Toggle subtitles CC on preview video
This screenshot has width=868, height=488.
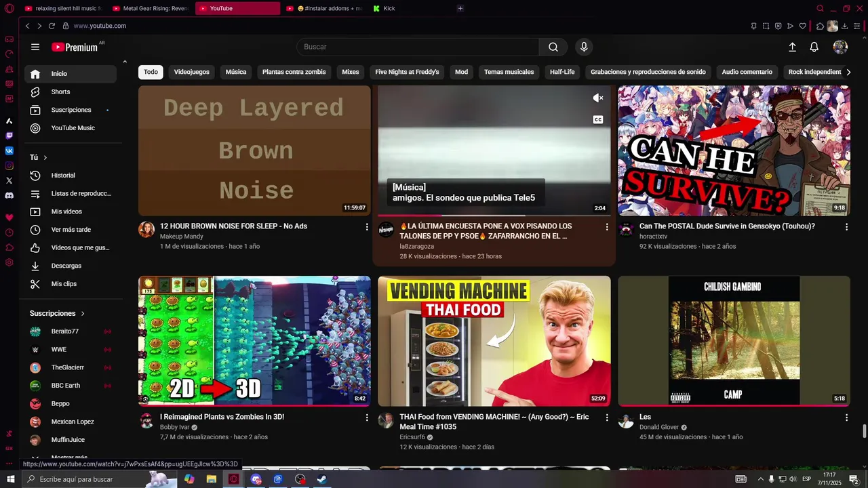(x=598, y=119)
